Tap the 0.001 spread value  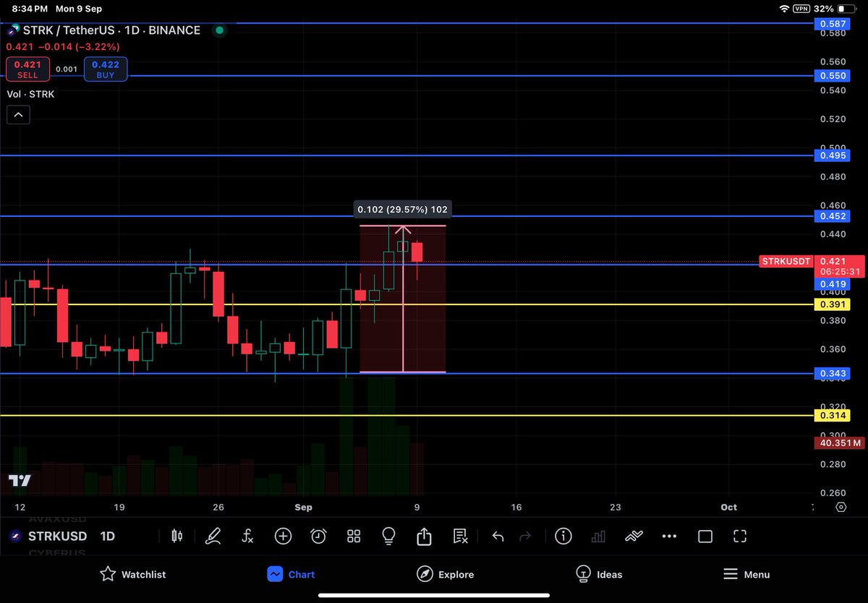[67, 69]
